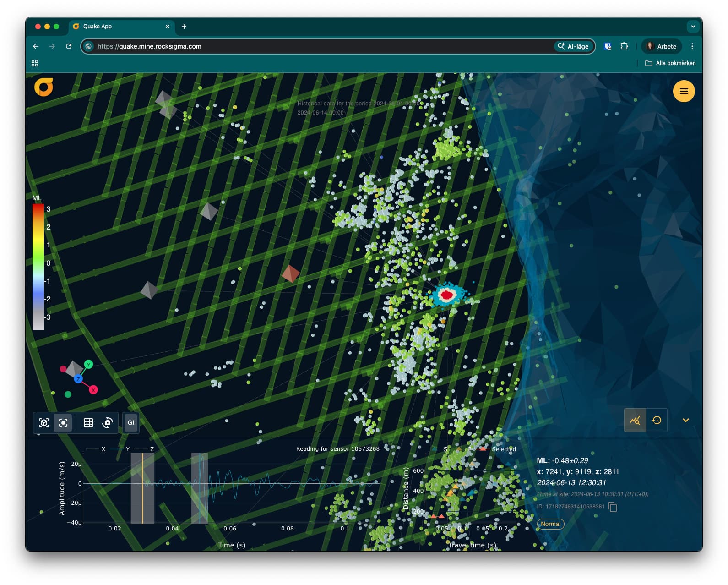This screenshot has width=728, height=585.
Task: Click the orange RockSigma logo
Action: pyautogui.click(x=44, y=87)
